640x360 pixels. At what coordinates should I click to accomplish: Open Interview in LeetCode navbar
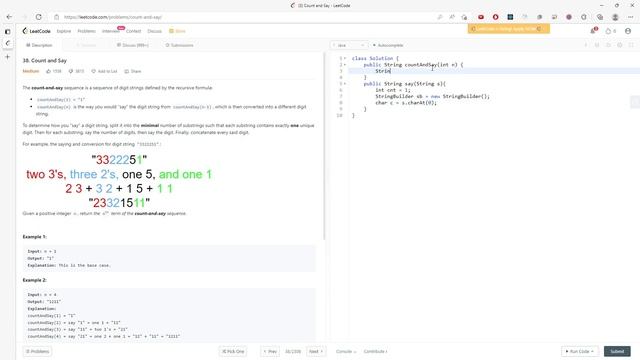(111, 31)
